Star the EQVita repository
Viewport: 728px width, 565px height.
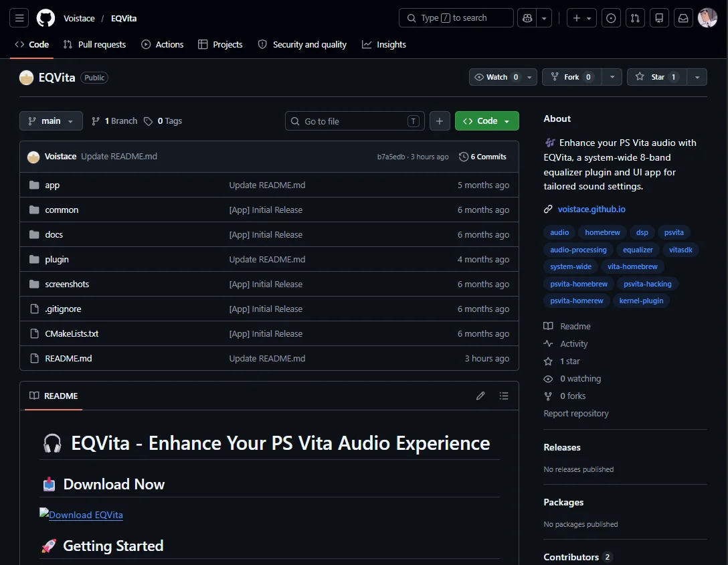click(x=657, y=77)
